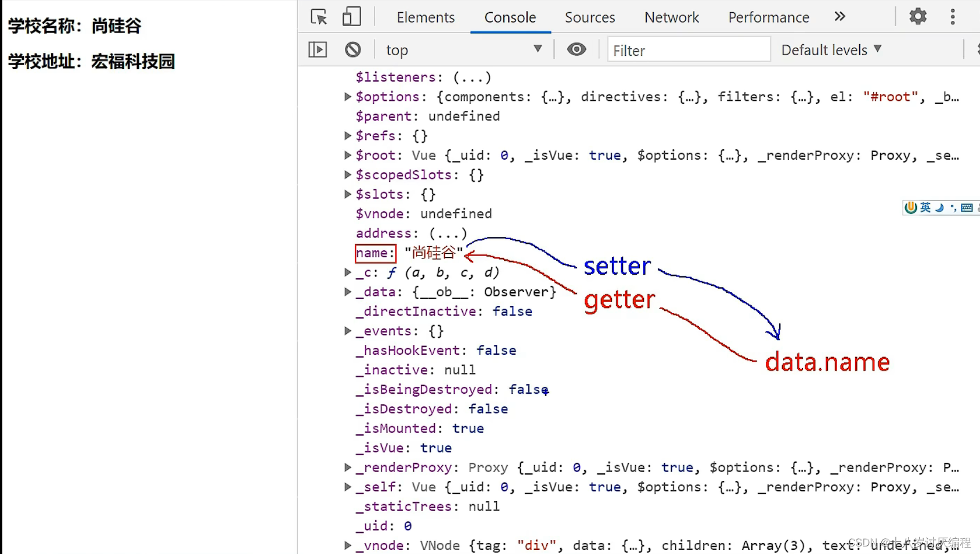Select the page heading 学校名称：尚硅谷

(x=74, y=26)
